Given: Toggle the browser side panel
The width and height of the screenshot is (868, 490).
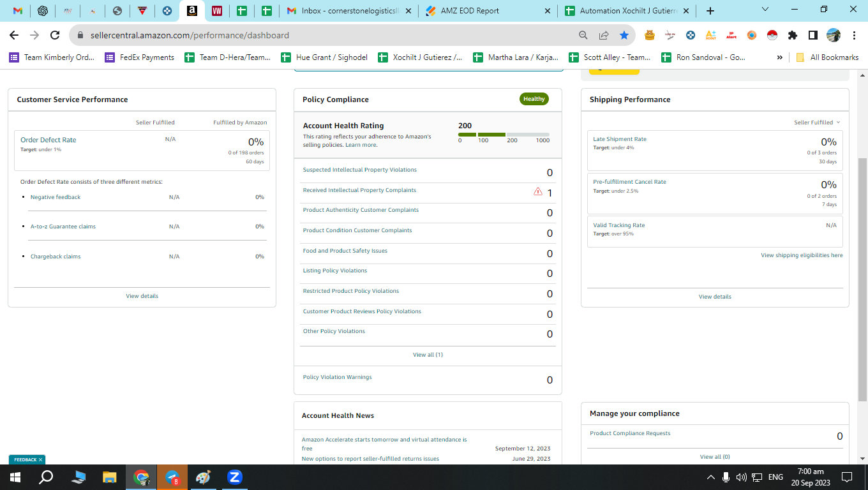Looking at the screenshot, I should coord(813,35).
